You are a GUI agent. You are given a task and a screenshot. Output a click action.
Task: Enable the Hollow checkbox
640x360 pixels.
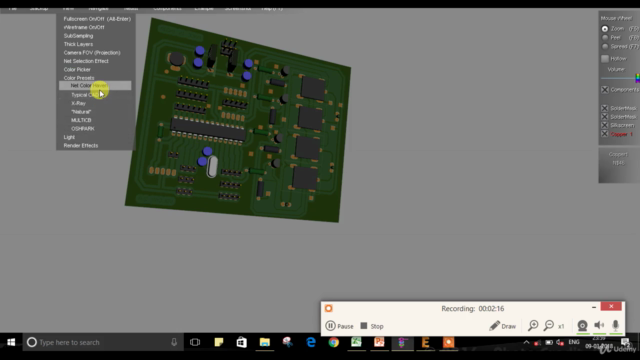pyautogui.click(x=605, y=59)
